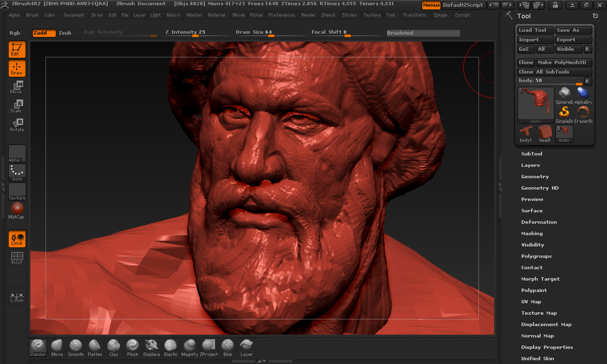607x364 pixels.
Task: Expand the SubTool section
Action: point(532,154)
